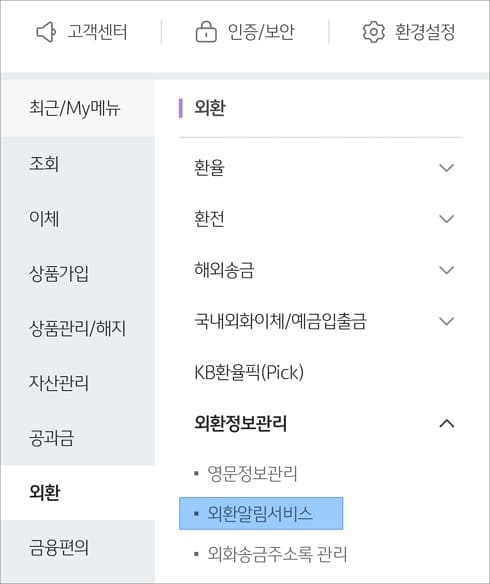Select the 이체 sidebar menu
Viewport: 490px width, 584px height.
click(x=77, y=219)
